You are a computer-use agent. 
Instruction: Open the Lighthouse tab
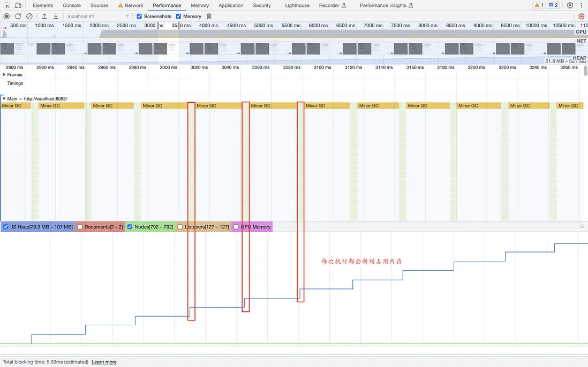(x=297, y=5)
